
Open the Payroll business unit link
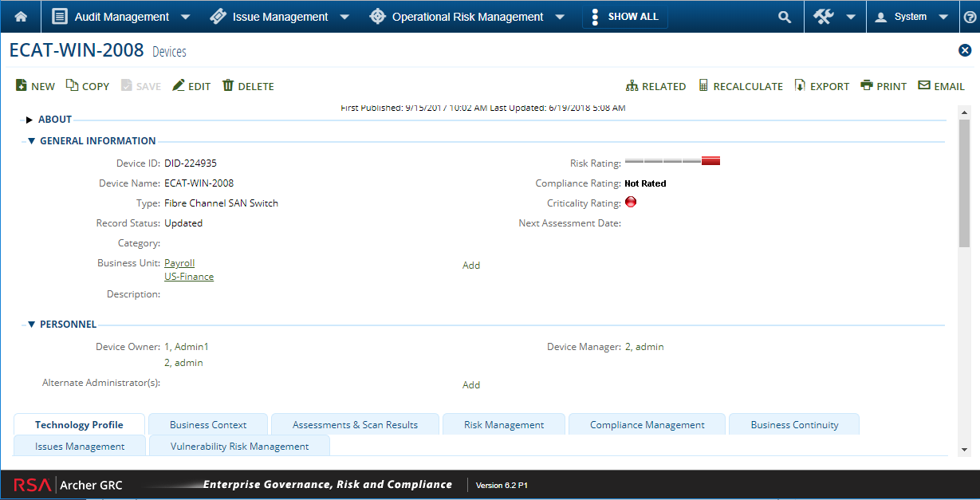point(179,263)
